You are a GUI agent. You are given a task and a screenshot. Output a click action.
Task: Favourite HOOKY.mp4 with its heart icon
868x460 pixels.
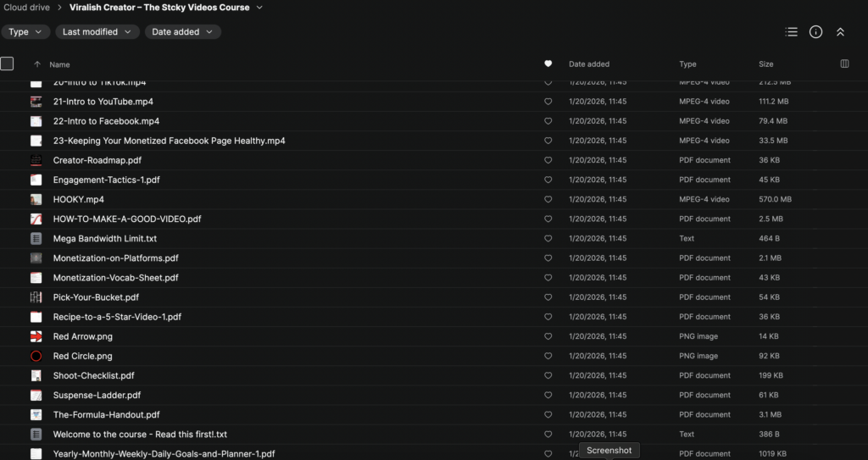(x=548, y=199)
